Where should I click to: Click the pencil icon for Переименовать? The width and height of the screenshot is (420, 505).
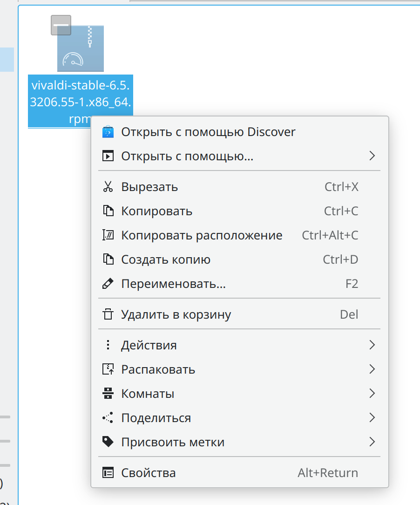(x=108, y=284)
